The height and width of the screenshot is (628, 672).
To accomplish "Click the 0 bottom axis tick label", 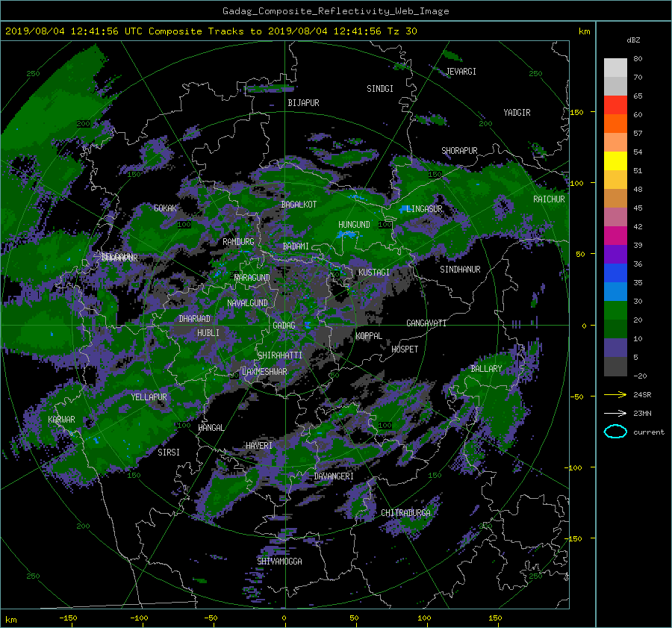I will [x=284, y=618].
